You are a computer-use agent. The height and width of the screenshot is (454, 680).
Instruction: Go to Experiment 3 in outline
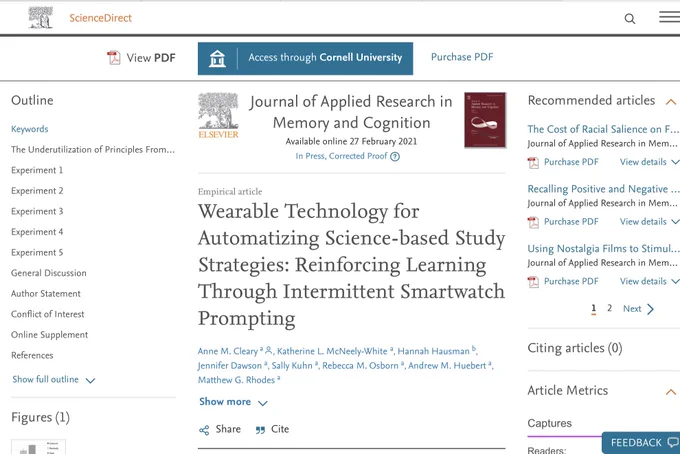point(37,211)
